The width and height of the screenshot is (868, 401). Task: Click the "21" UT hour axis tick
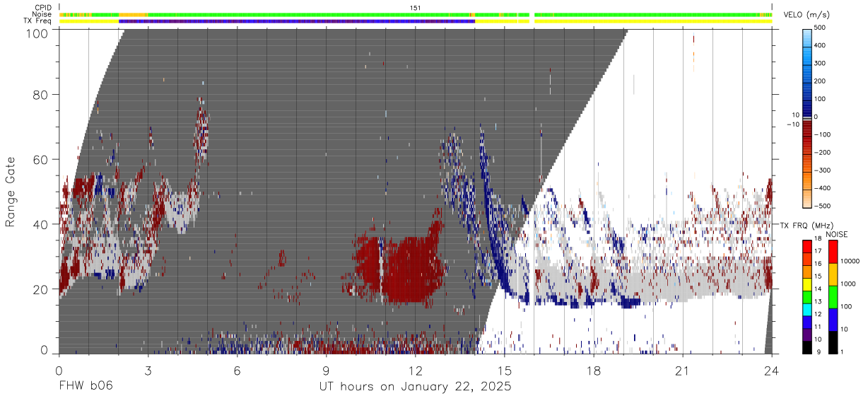coord(683,371)
